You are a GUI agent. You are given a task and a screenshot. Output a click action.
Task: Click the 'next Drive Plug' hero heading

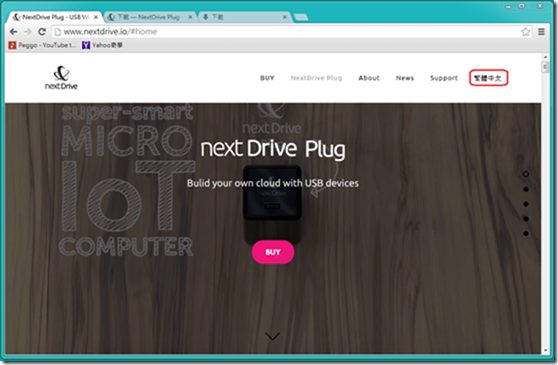pos(273,149)
